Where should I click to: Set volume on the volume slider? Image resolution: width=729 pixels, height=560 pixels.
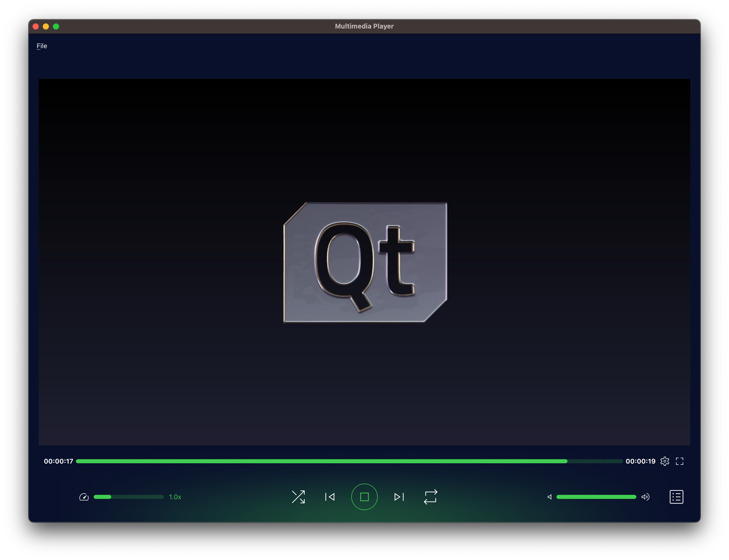596,497
